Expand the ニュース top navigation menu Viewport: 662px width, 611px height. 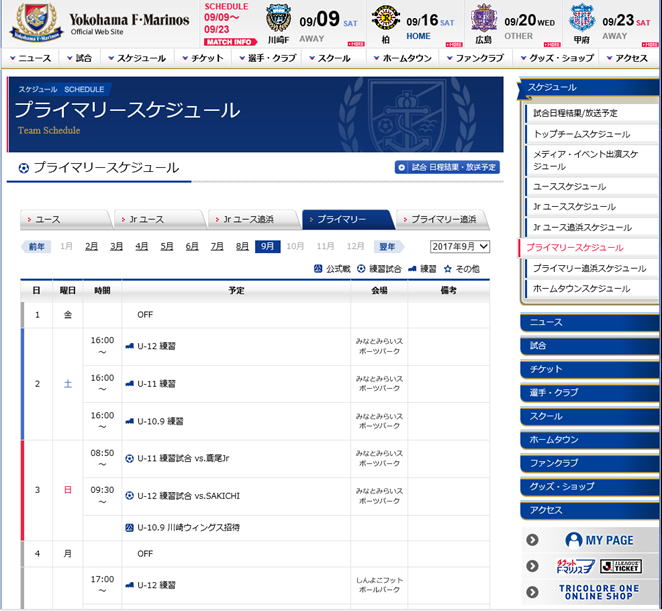click(30, 58)
